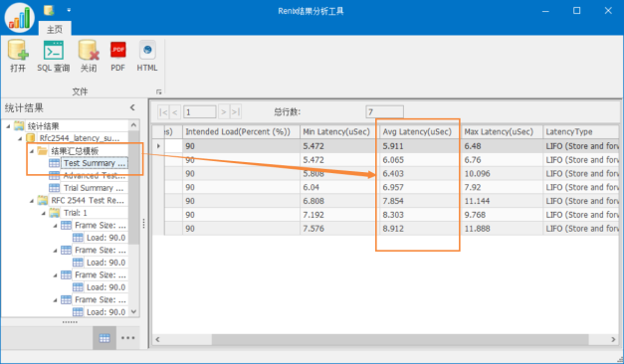The image size is (624, 364).
Task: Select the Min Latency cell 6.808
Action: [339, 201]
